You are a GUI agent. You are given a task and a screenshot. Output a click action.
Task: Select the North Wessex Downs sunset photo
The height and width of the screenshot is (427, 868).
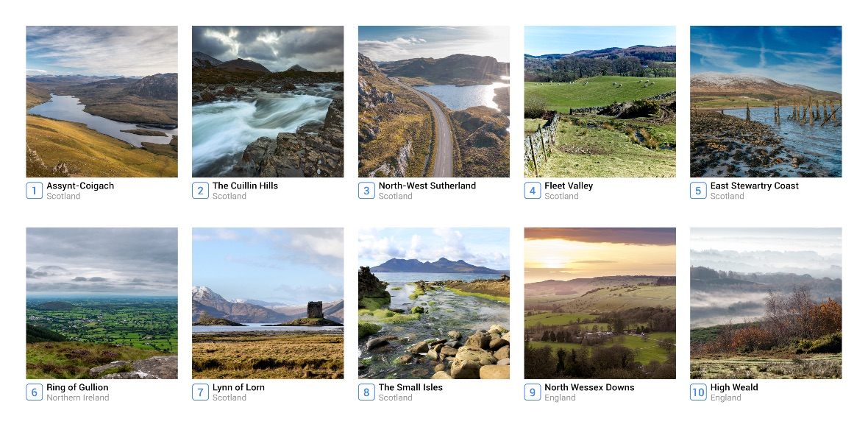point(600,303)
